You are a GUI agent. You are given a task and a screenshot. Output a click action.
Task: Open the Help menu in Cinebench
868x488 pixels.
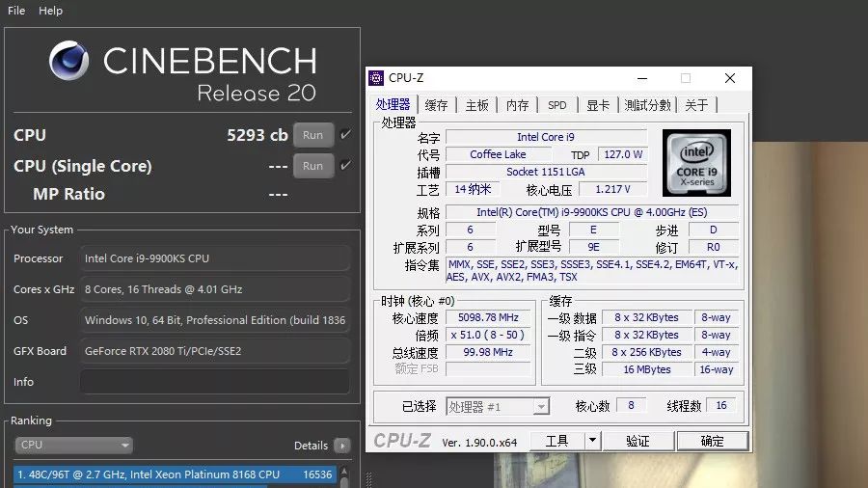50,11
